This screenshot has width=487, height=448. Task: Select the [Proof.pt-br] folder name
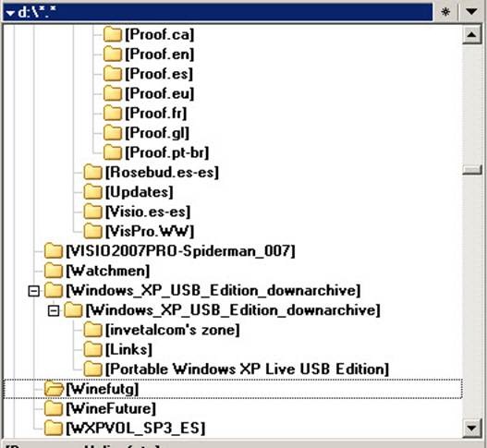point(166,152)
